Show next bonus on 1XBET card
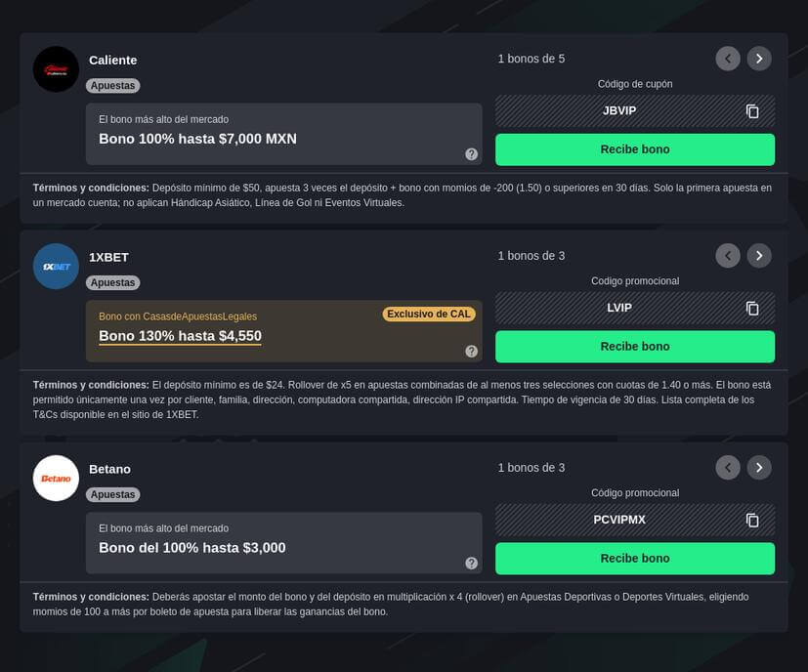808x672 pixels. click(x=759, y=255)
